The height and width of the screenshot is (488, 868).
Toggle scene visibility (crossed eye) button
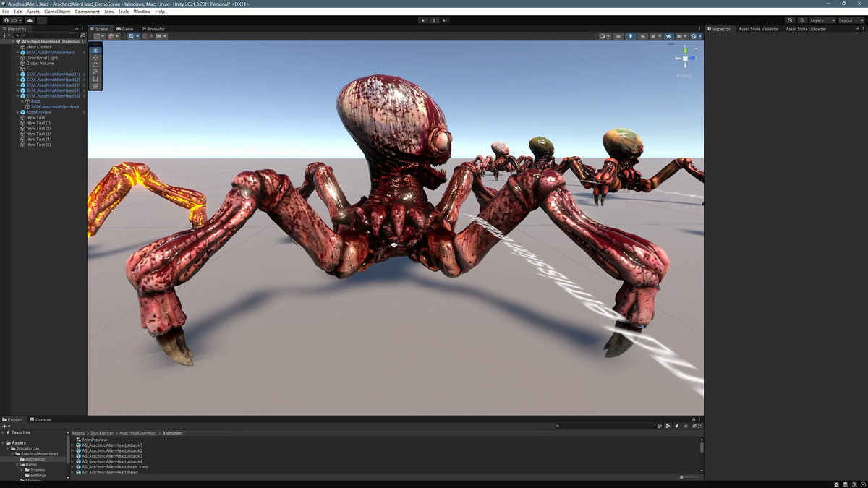point(668,36)
